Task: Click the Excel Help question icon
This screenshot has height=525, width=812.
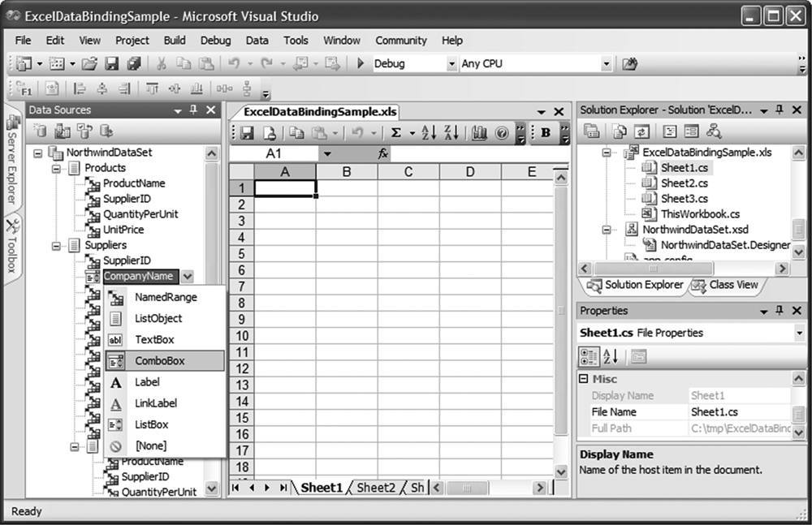Action: point(501,133)
